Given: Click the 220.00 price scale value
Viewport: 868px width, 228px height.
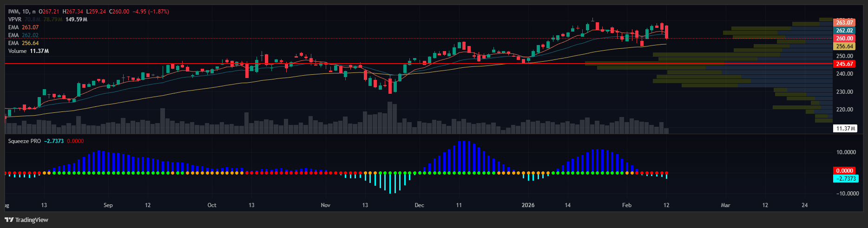Looking at the screenshot, I should pyautogui.click(x=844, y=110).
